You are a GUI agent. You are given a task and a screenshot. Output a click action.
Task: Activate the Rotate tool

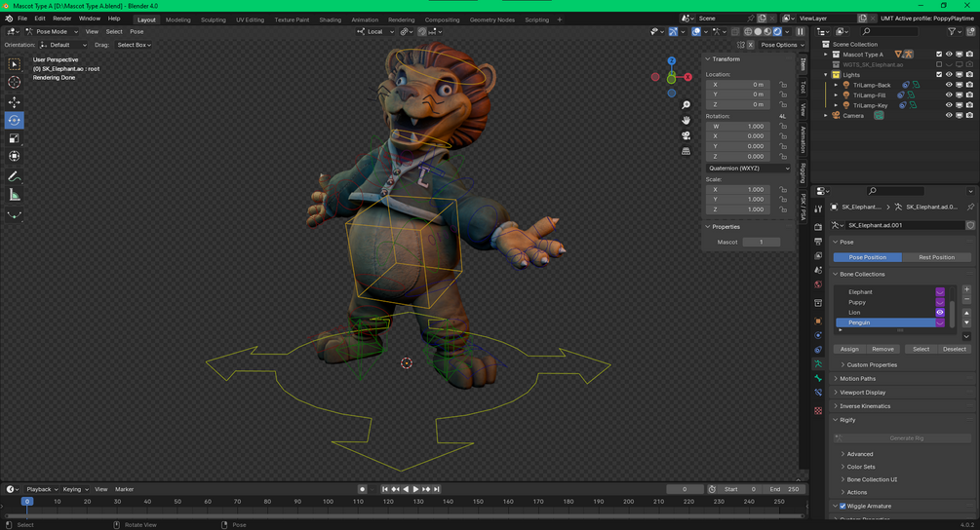coord(14,121)
